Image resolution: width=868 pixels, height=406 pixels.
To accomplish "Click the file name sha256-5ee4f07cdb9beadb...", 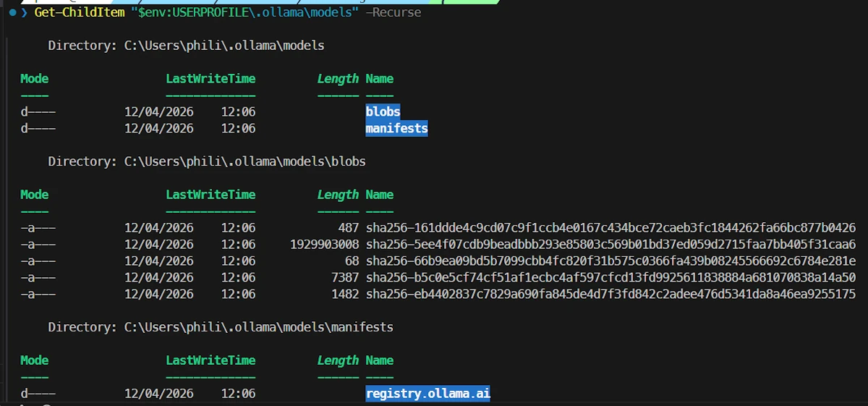I will tap(610, 245).
